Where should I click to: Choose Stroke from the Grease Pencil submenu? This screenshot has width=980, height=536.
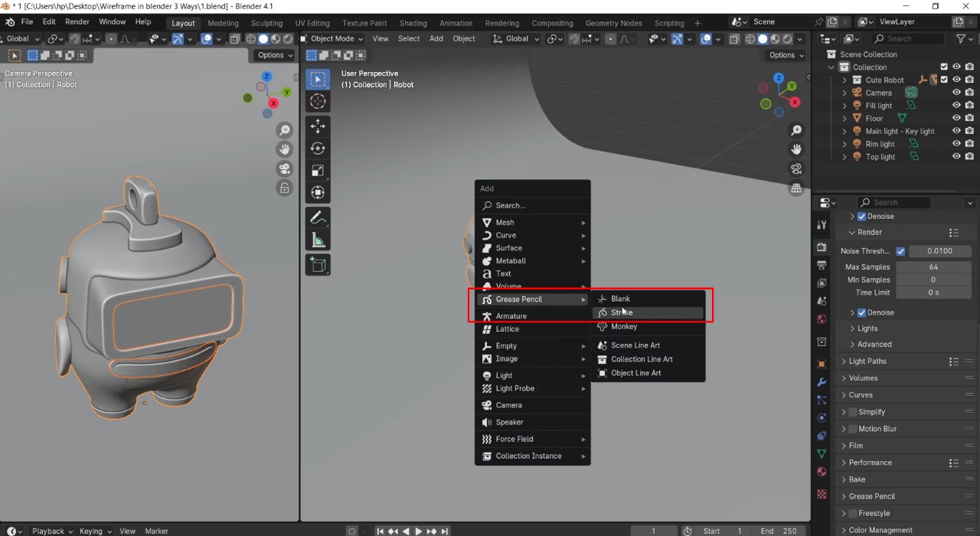point(622,312)
